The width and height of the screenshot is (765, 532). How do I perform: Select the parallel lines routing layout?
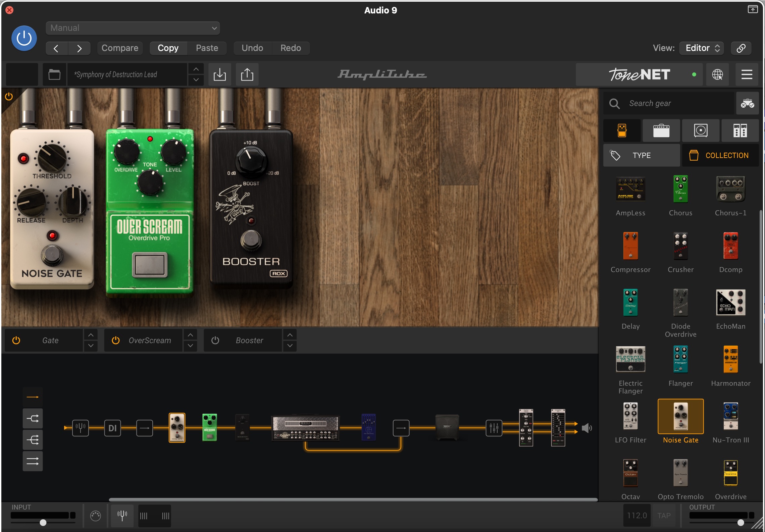[x=33, y=462]
